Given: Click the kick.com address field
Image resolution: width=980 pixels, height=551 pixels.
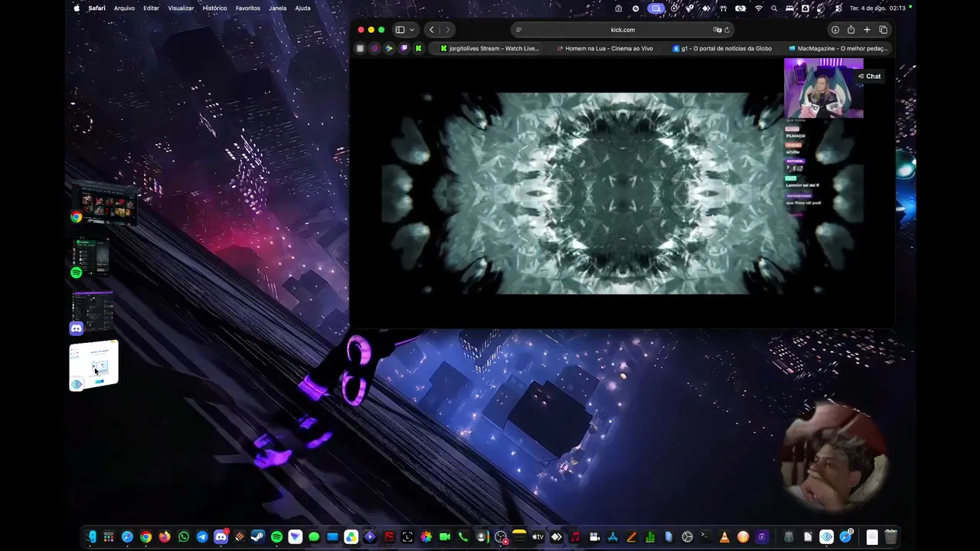Looking at the screenshot, I should [x=622, y=30].
